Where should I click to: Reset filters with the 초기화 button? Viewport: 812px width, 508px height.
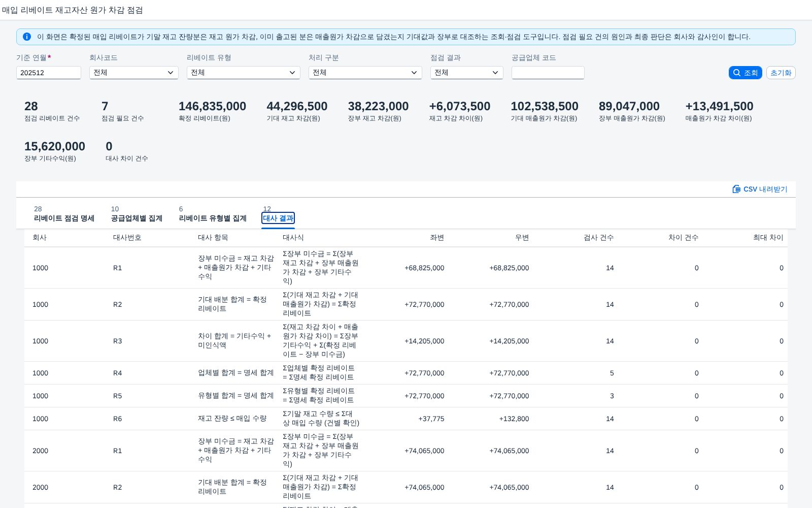(781, 73)
